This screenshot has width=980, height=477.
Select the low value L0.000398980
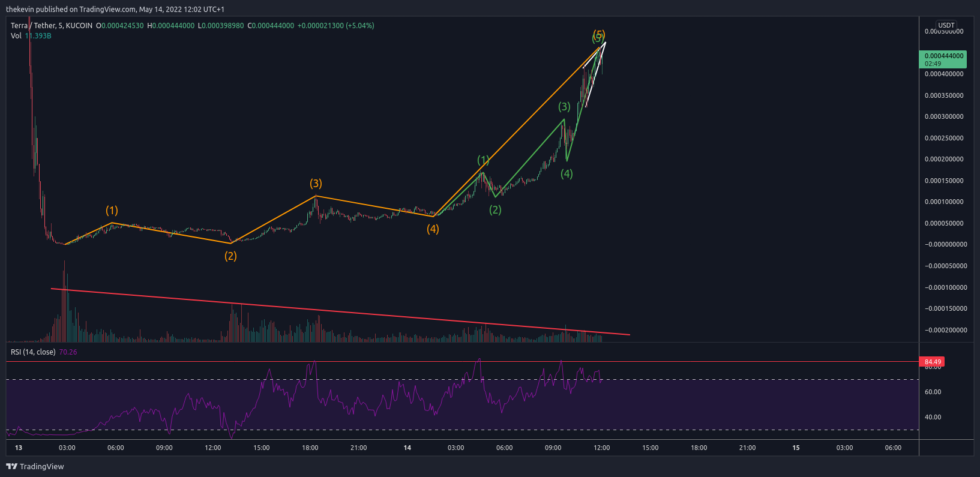click(221, 26)
